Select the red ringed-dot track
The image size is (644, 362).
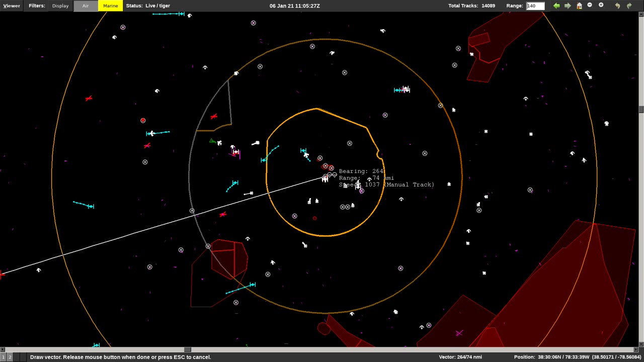point(143,121)
